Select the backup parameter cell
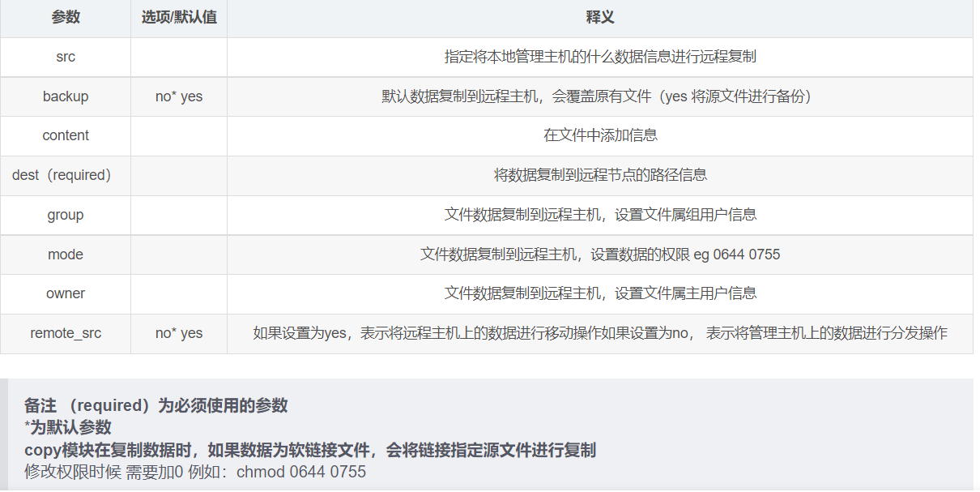980x492 pixels. pyautogui.click(x=66, y=96)
